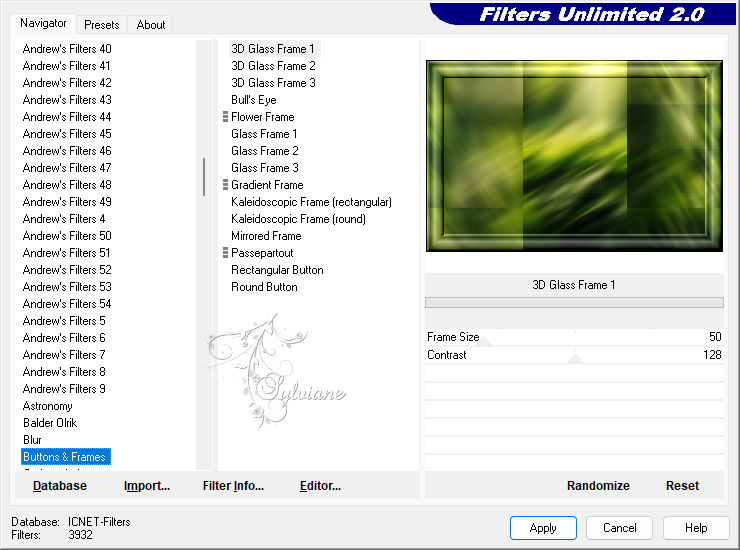Choose the 3D Glass Frame 2 filter

pos(273,66)
